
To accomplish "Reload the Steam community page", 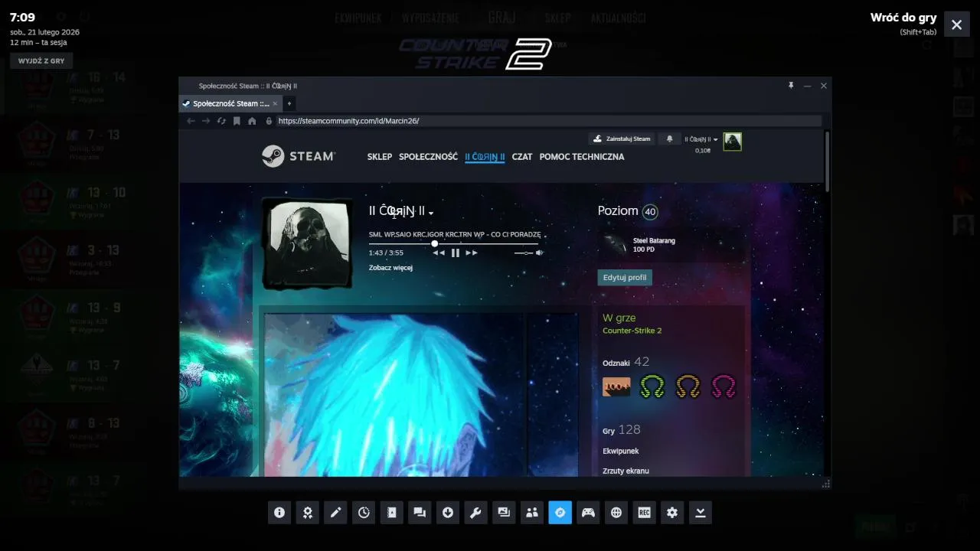I will [x=221, y=121].
